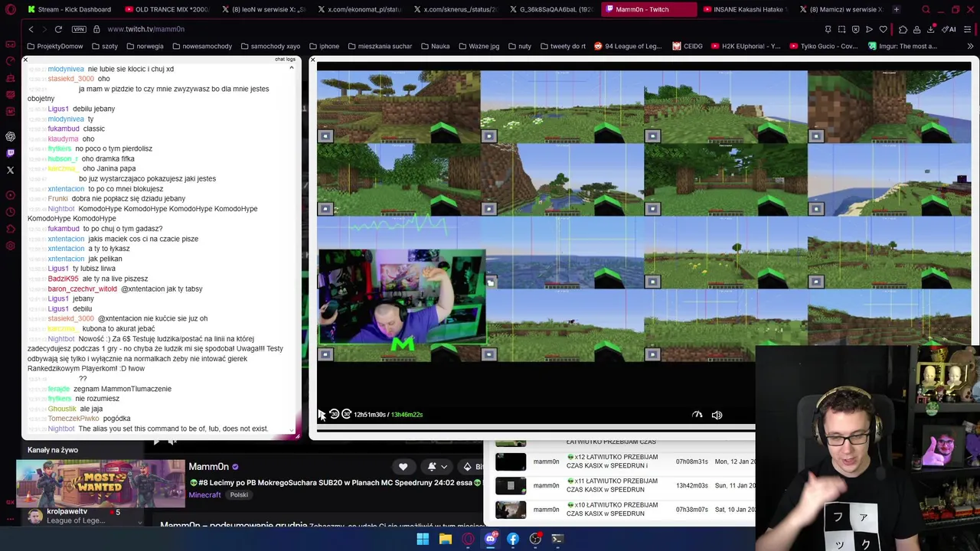Switch to the x.com/ekonomat_pl tab
The height and width of the screenshot is (551, 980).
(359, 9)
